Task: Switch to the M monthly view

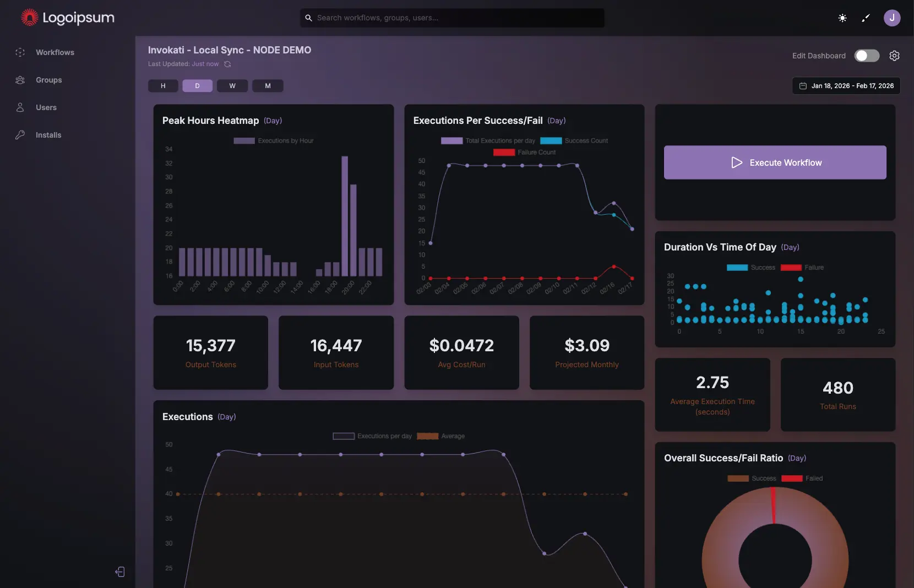Action: pos(268,86)
